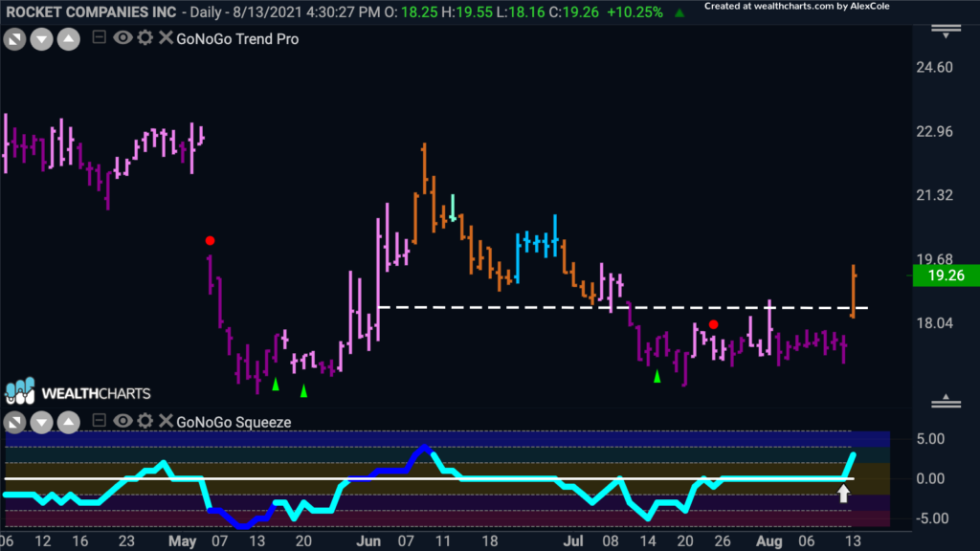This screenshot has width=980, height=551.
Task: Click the 22.96 price axis label
Action: click(x=934, y=132)
